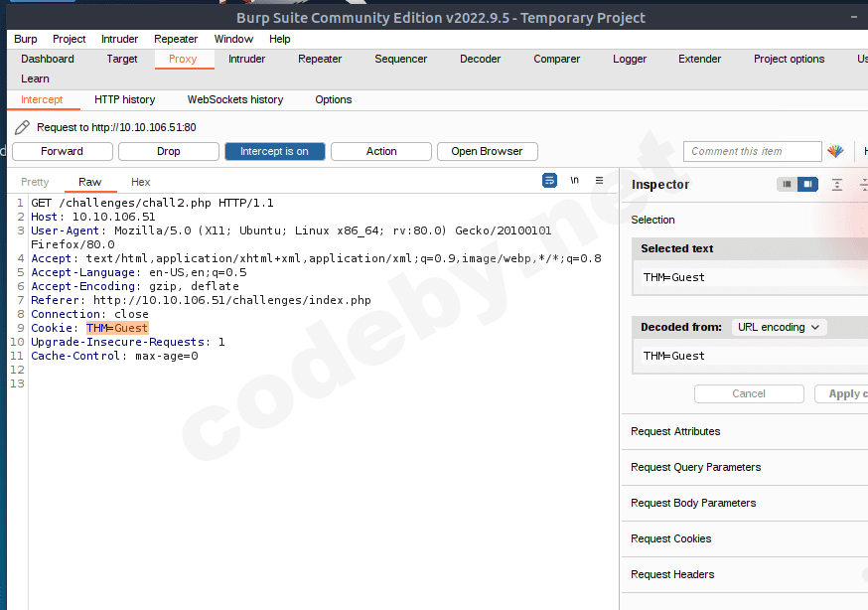Open the Sequencer tab
This screenshot has width=868, height=610.
point(401,59)
